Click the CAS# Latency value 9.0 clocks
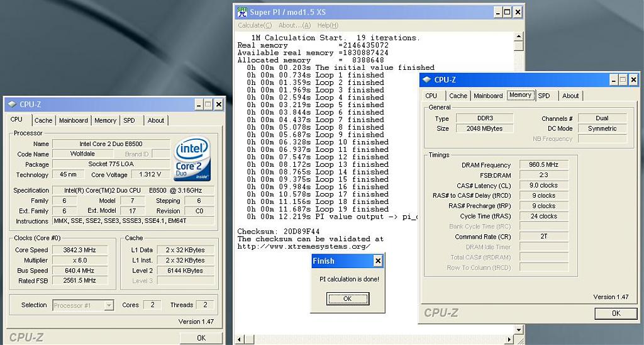Screen dimensions: 644x345 pos(544,186)
